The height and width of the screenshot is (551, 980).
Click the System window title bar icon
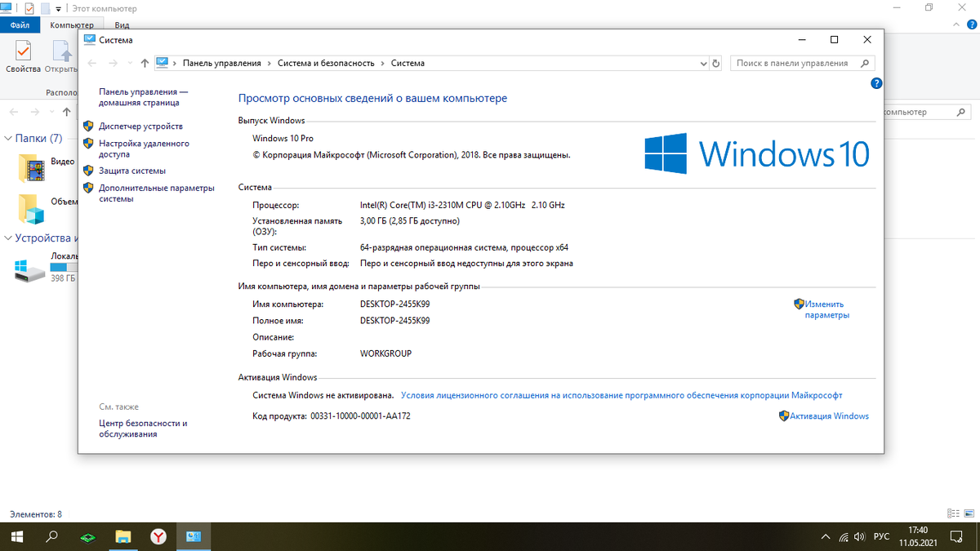click(x=88, y=40)
